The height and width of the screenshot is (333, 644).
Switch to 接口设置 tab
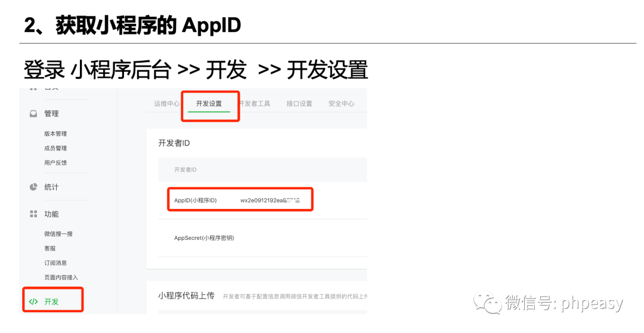(299, 104)
